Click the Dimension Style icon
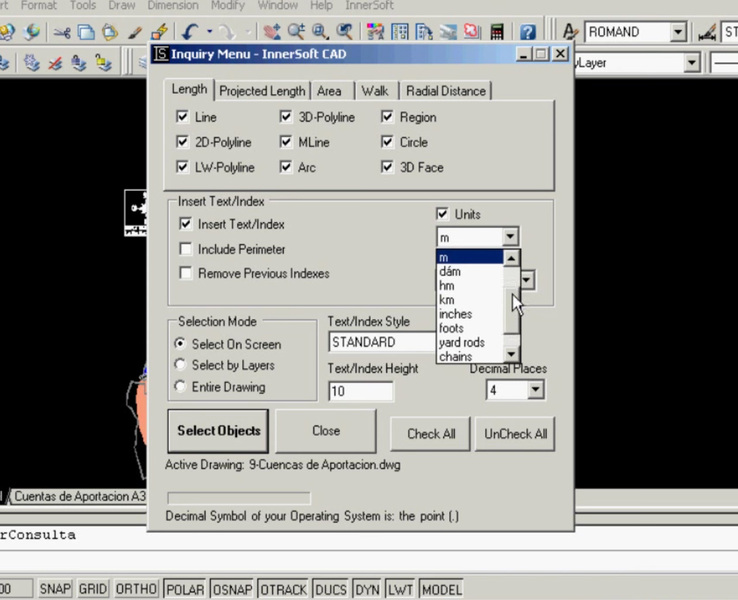 [707, 32]
